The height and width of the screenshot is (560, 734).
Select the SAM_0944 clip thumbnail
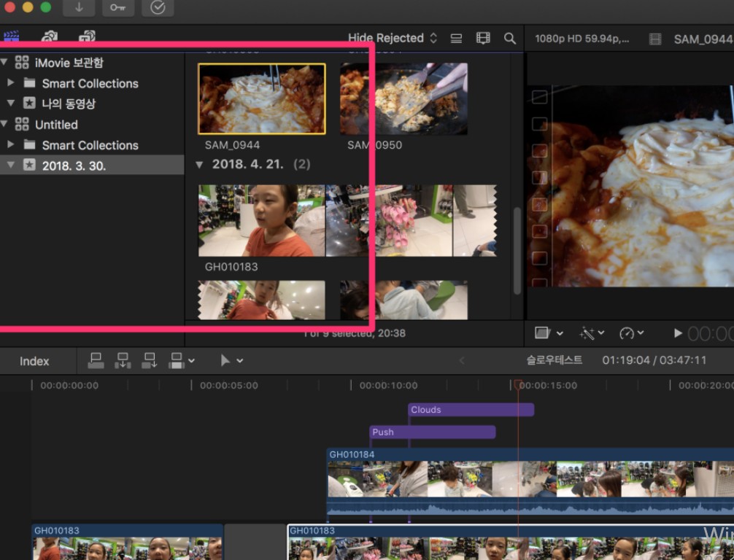(262, 98)
